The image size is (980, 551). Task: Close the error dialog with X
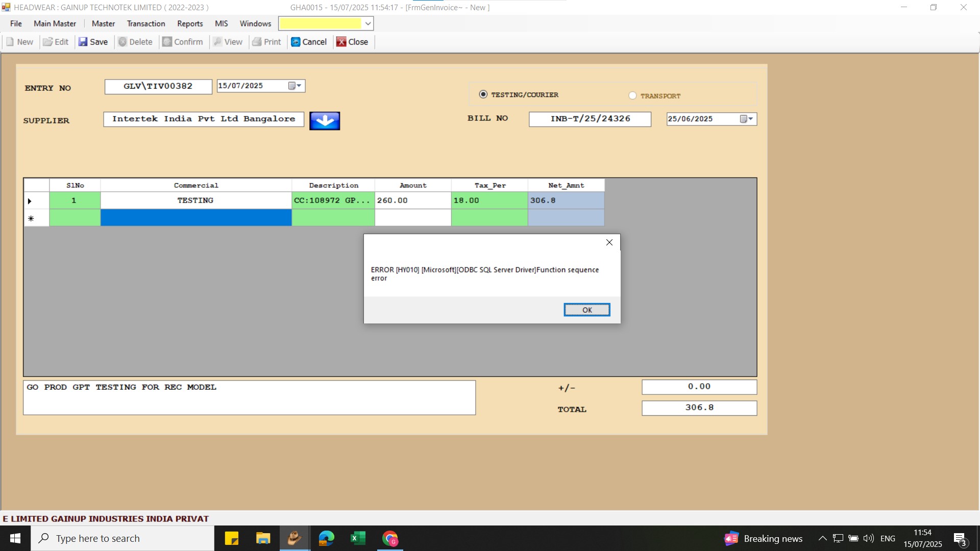pyautogui.click(x=609, y=242)
